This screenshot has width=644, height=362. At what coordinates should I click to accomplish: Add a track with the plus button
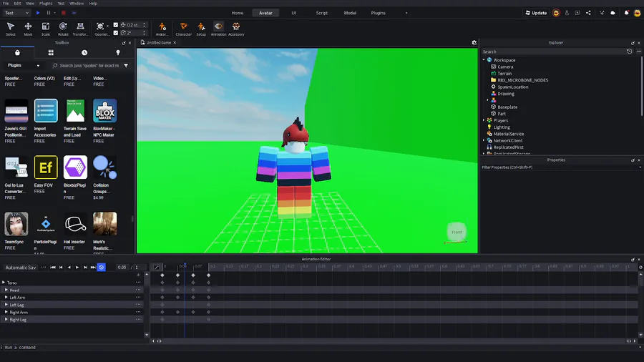pos(138,275)
